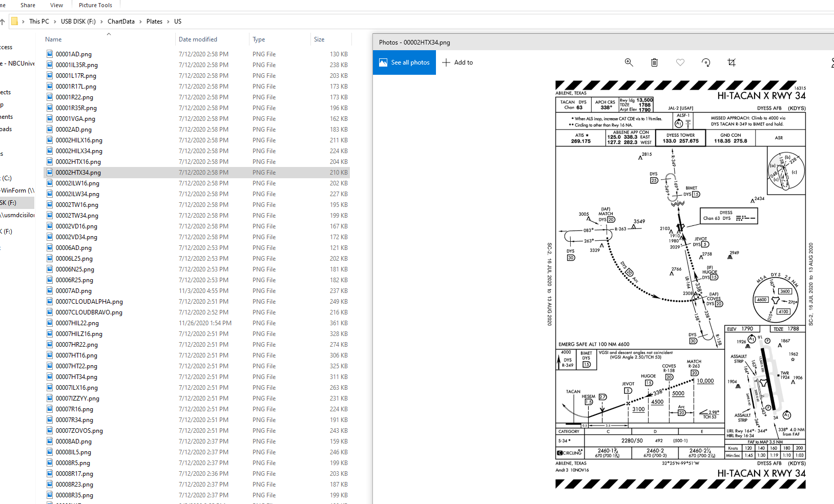Image resolution: width=834 pixels, height=504 pixels.
Task: Click the zoom magnifier icon in Photos
Action: tap(629, 62)
